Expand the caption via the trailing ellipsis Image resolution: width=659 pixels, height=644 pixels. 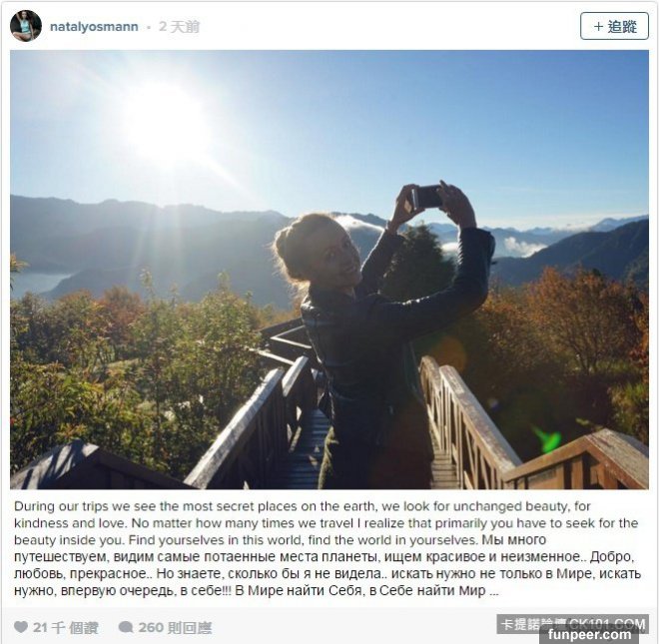pyautogui.click(x=494, y=592)
